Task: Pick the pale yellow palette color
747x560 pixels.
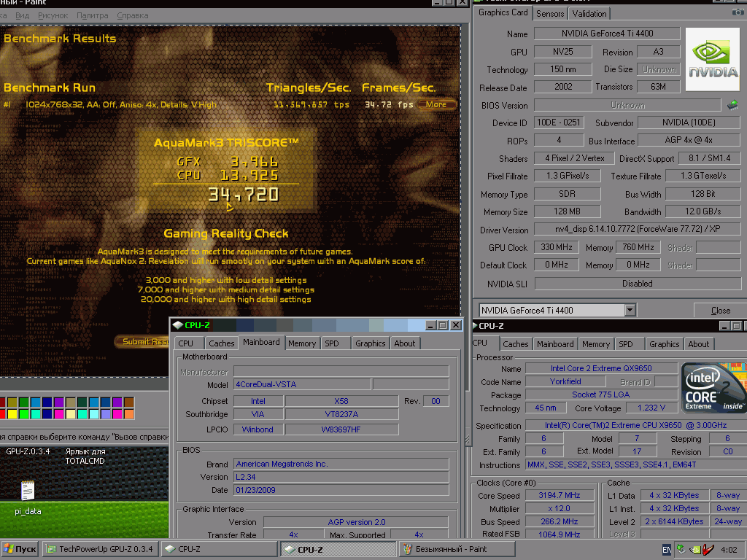Action: pos(71,414)
